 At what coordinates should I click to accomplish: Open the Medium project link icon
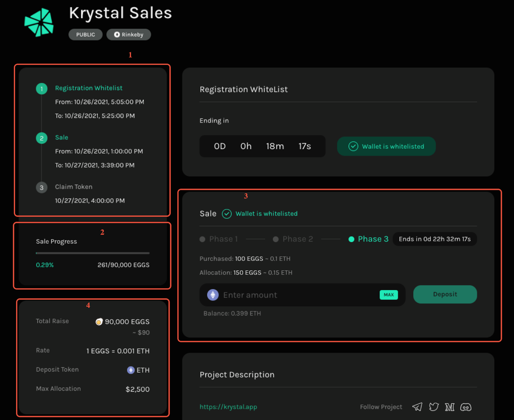[449, 407]
